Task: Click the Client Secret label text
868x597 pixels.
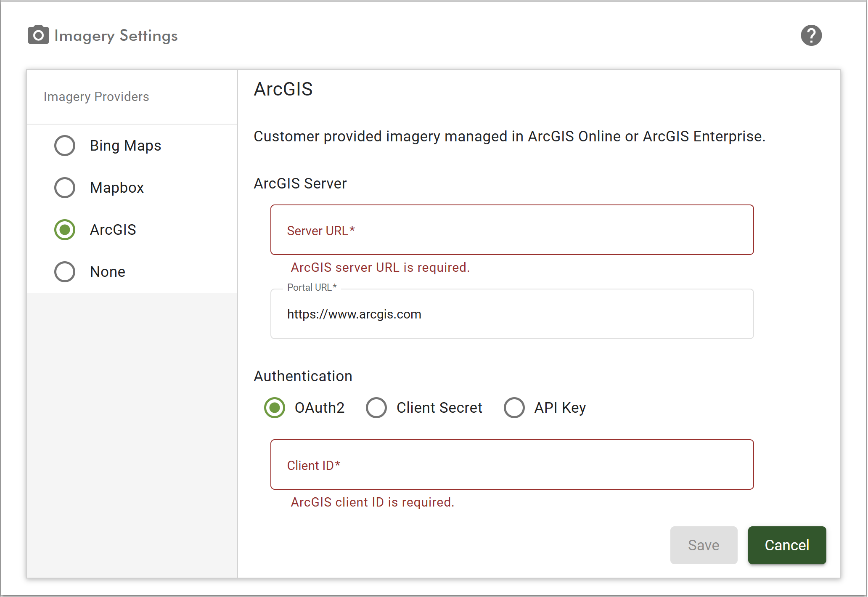Action: (439, 408)
